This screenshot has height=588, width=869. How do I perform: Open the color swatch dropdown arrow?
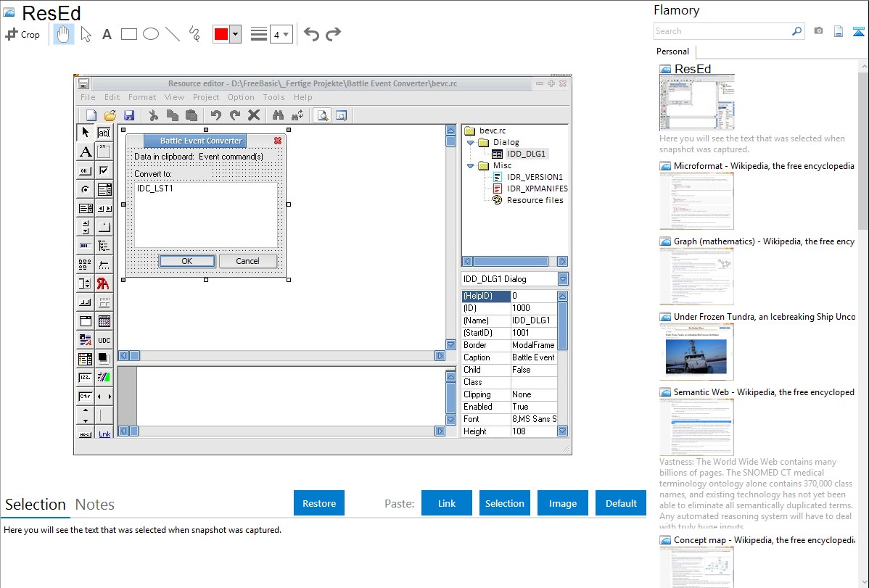click(235, 34)
